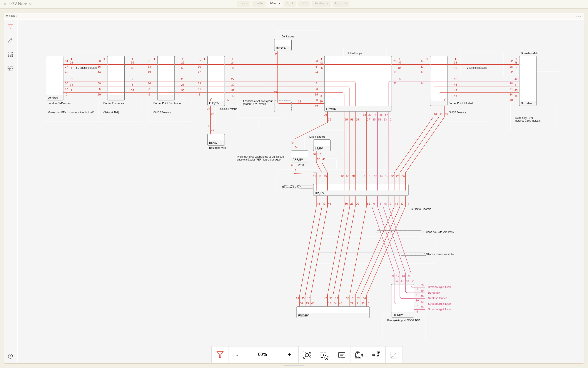
Task: Select the pencil edit tool
Action: [x=10, y=40]
